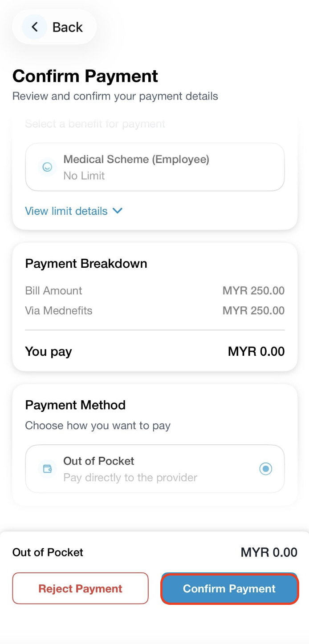
Task: Click the Payment Breakdown heading
Action: point(86,264)
